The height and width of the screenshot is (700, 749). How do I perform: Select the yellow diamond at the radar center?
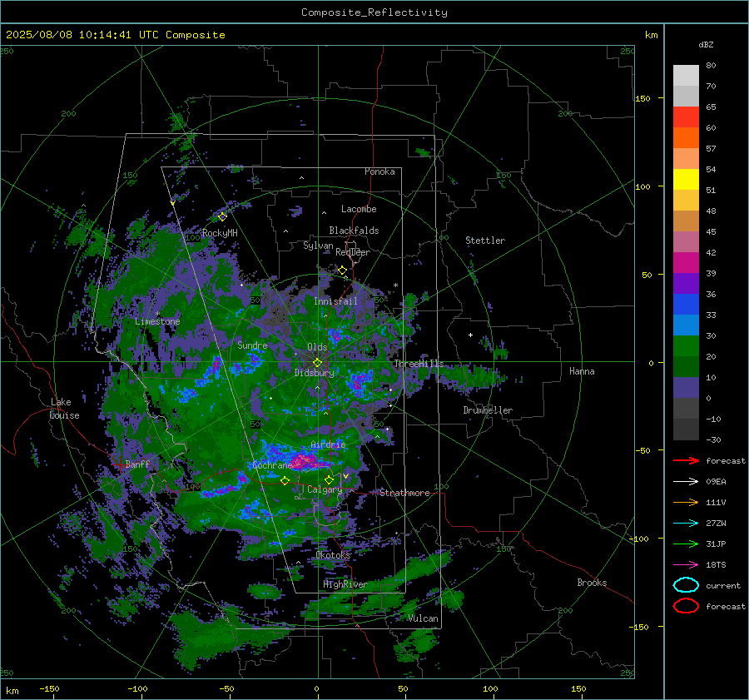(x=317, y=363)
